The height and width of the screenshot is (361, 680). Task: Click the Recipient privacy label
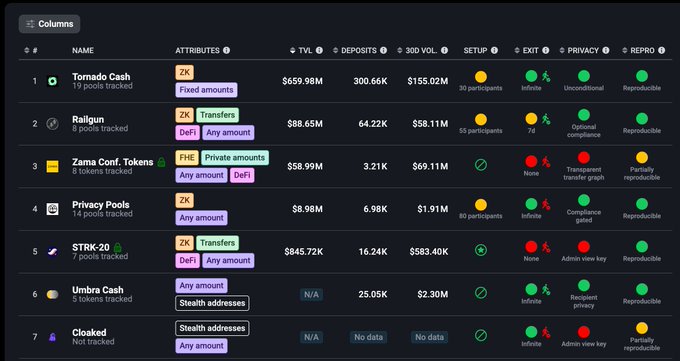click(x=584, y=302)
